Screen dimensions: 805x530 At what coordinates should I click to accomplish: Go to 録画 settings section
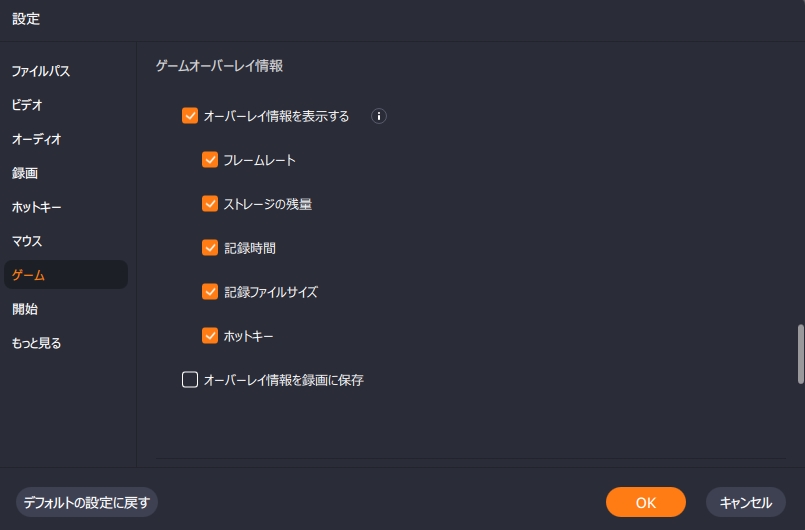25,173
